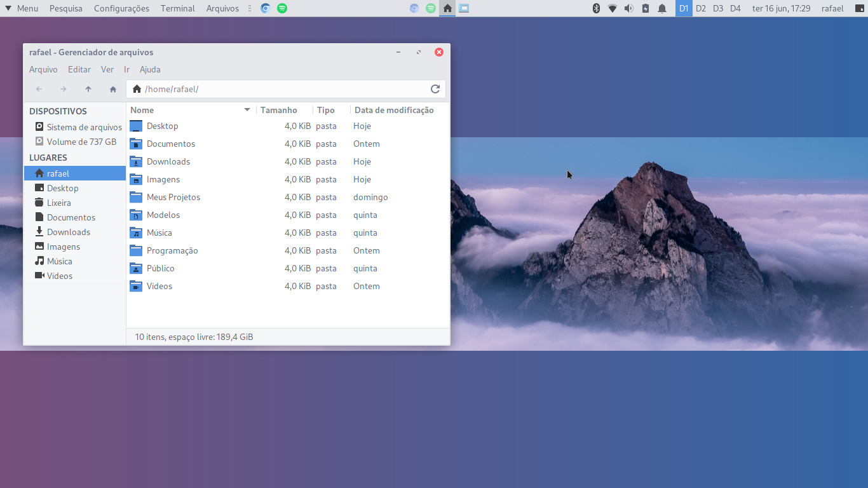Select Volume de 737 GB device
Image resolution: width=868 pixels, height=488 pixels.
[81, 142]
